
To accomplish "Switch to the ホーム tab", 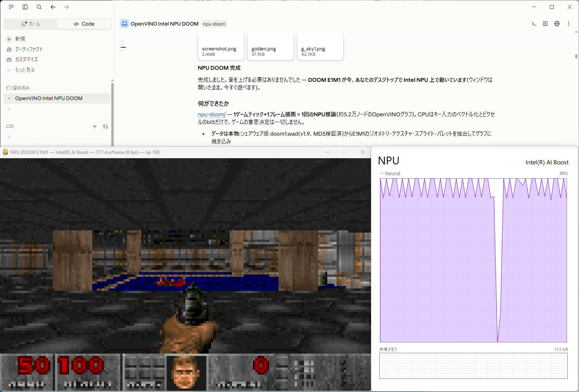I will [30, 24].
